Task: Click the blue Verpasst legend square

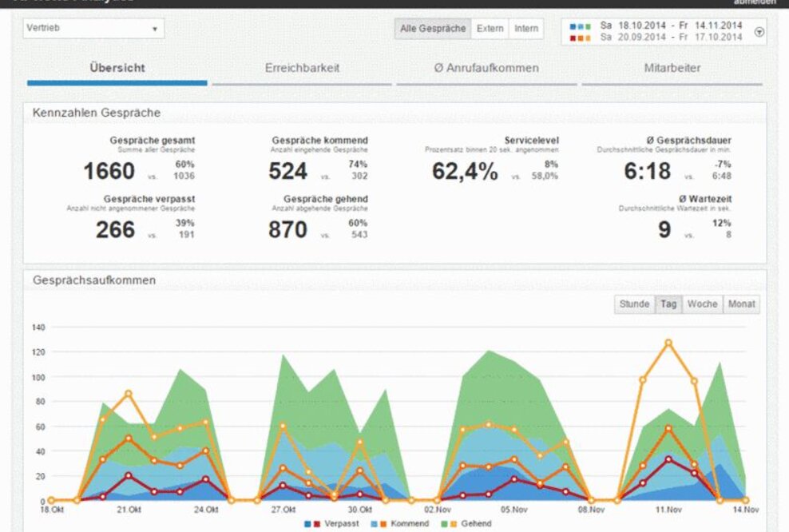Action: (x=306, y=525)
